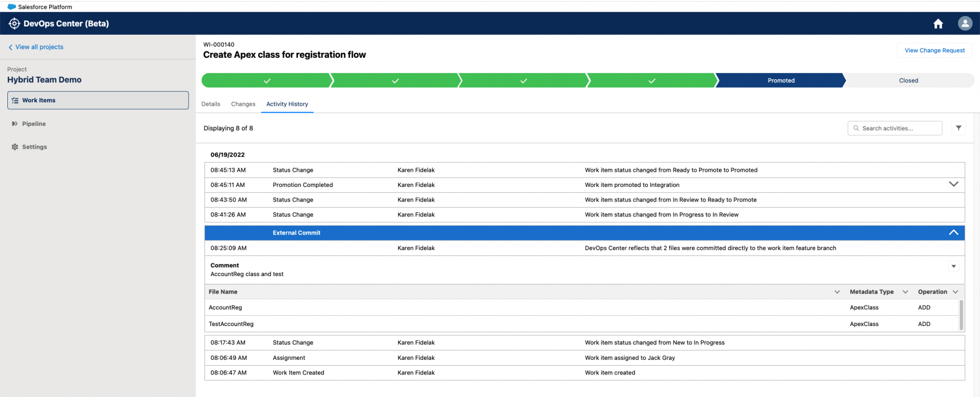Click the WI-000140 work item number
Image resolution: width=980 pixels, height=397 pixels.
click(219, 45)
